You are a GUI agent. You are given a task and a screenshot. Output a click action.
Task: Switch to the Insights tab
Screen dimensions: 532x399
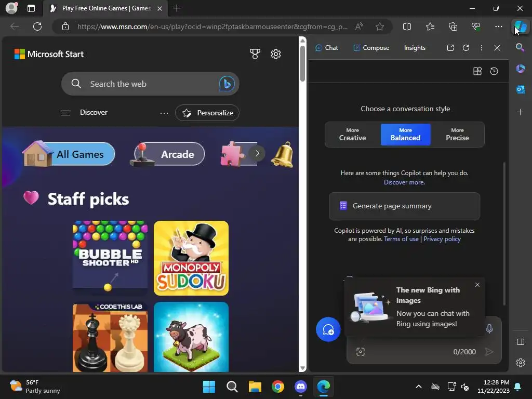click(x=415, y=48)
